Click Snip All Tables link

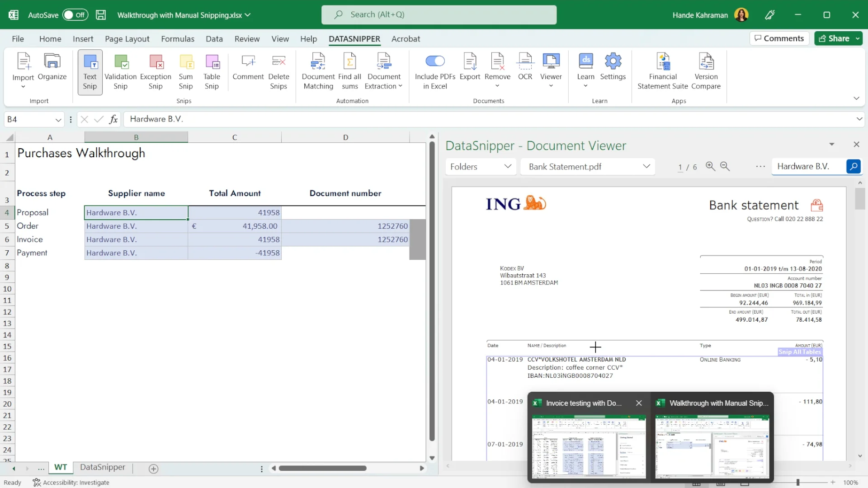[799, 352]
